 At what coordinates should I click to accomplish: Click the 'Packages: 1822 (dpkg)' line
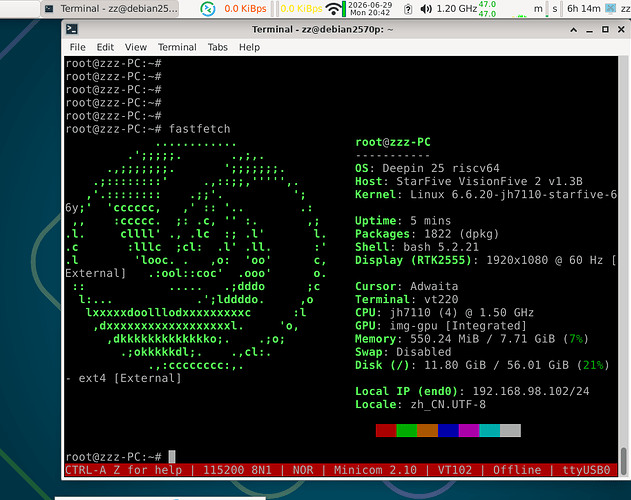(x=427, y=234)
